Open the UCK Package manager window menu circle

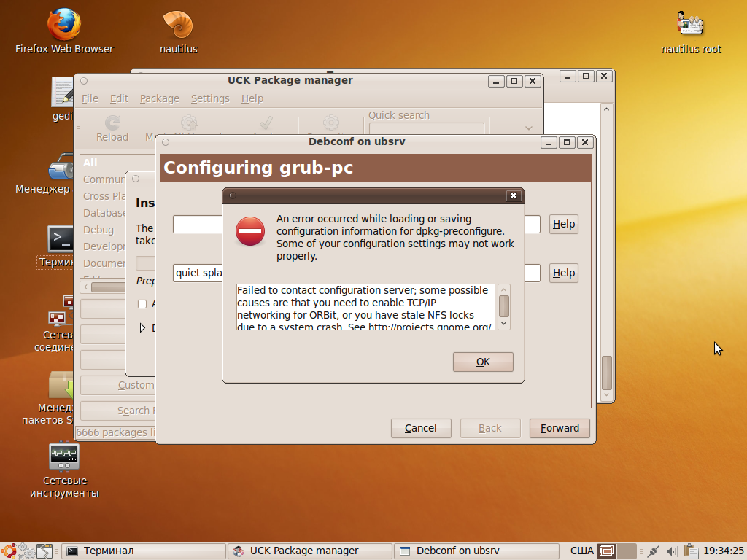pyautogui.click(x=84, y=81)
